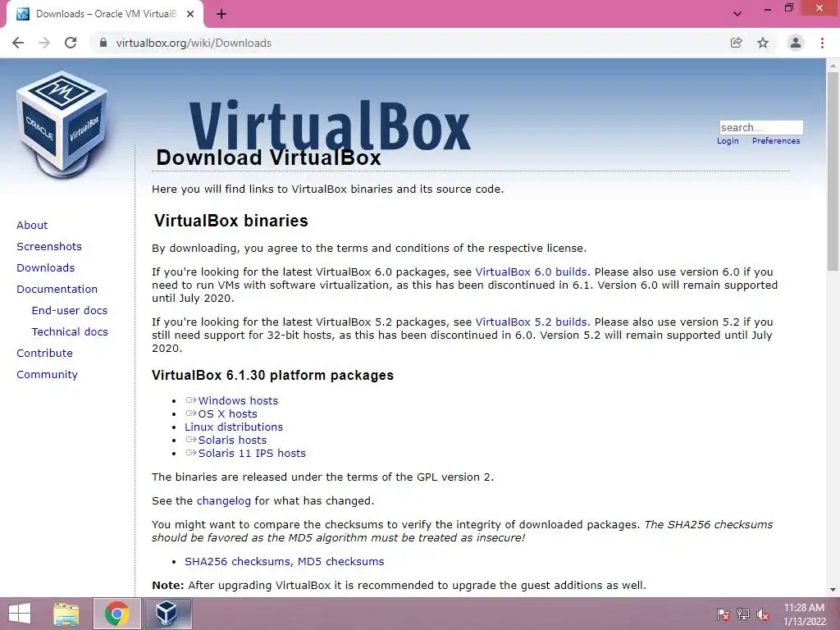Open End-user docs in the sidebar
This screenshot has width=840, height=630.
[x=70, y=311]
